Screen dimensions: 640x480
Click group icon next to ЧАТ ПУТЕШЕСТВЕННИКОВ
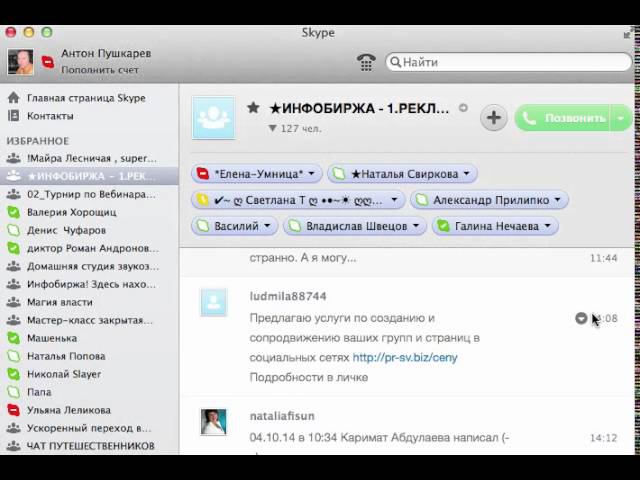pos(13,445)
